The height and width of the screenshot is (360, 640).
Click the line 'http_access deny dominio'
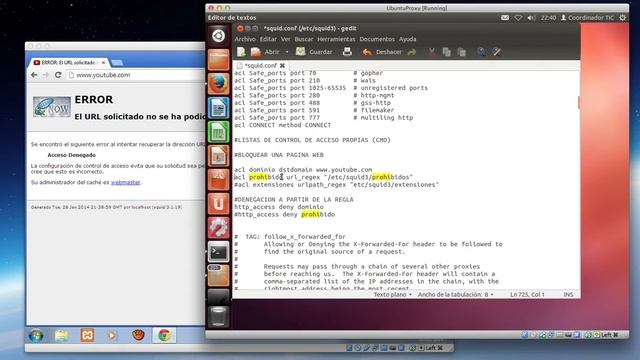point(279,207)
